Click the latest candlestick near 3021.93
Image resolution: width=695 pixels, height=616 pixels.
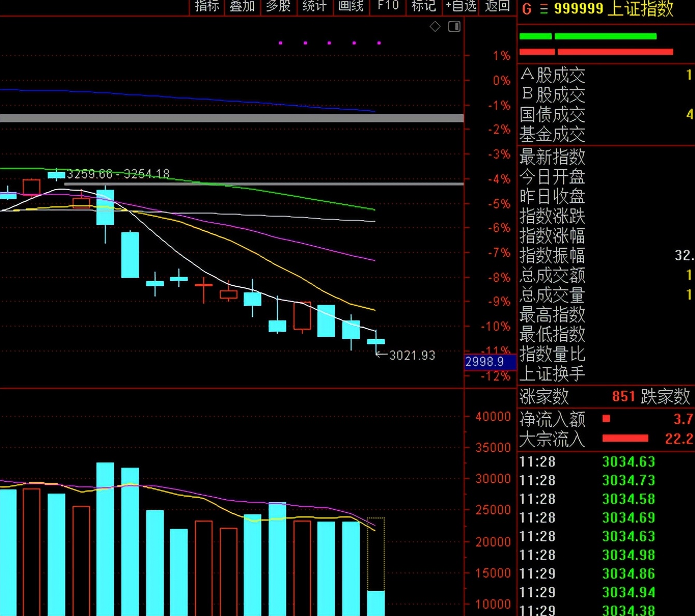pos(376,341)
